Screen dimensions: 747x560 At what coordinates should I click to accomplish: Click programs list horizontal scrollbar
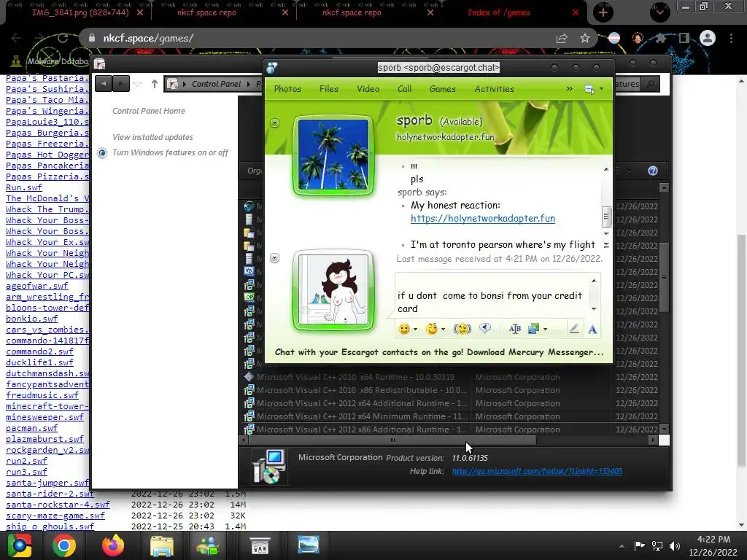tap(392, 440)
